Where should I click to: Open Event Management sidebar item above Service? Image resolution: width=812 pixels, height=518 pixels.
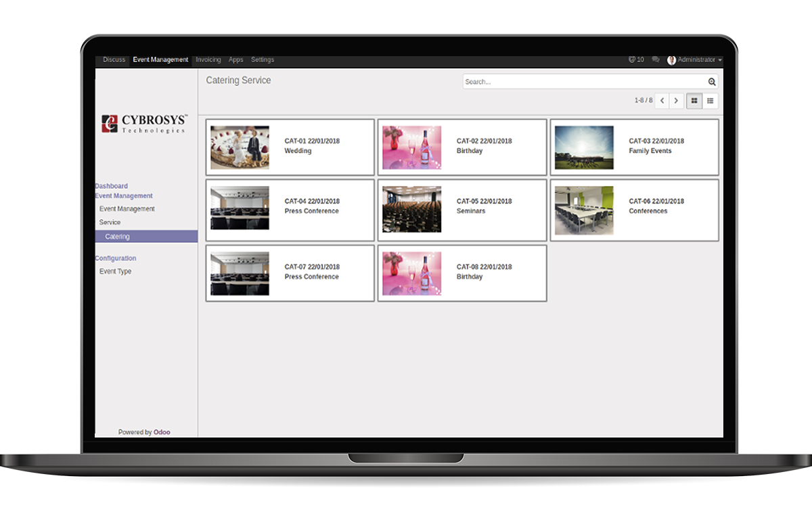(127, 209)
